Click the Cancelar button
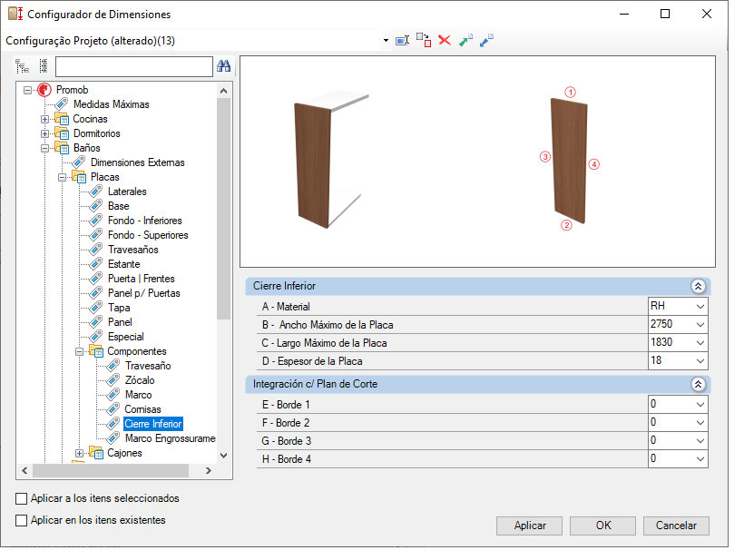Viewport: 754px width, 560px height. [x=676, y=526]
